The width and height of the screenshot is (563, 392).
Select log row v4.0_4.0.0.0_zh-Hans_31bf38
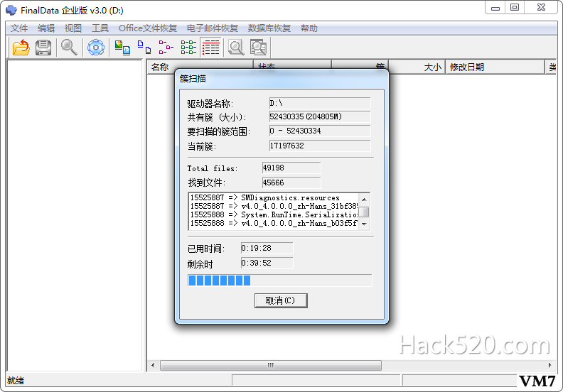tap(274, 206)
